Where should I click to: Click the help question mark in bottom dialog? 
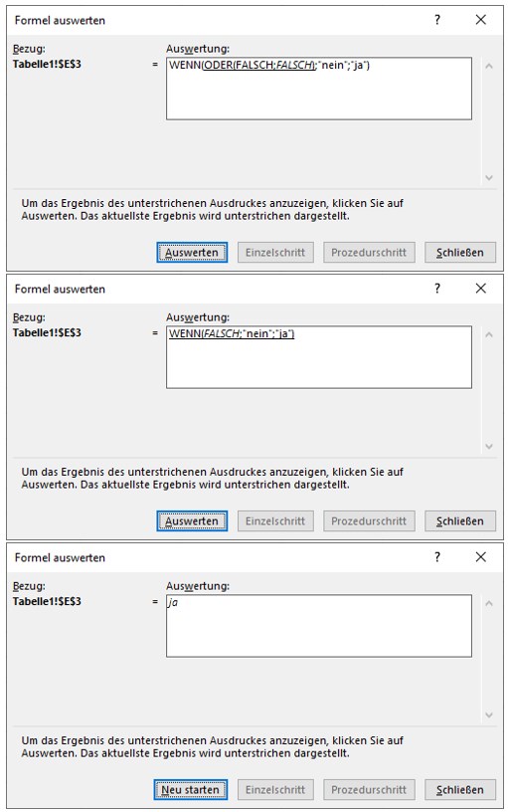coord(437,557)
